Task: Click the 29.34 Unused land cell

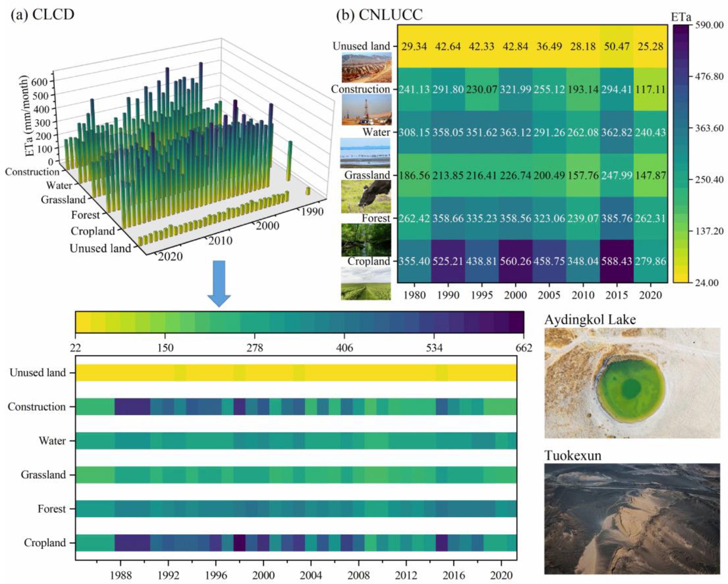Action: point(414,46)
